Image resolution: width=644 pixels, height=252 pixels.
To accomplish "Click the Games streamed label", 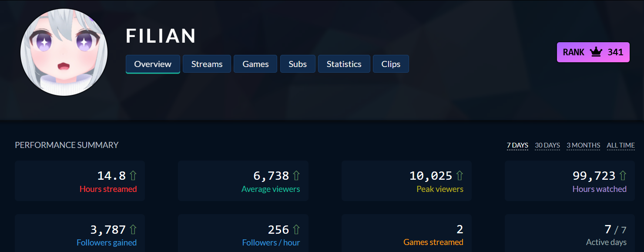I will [433, 242].
